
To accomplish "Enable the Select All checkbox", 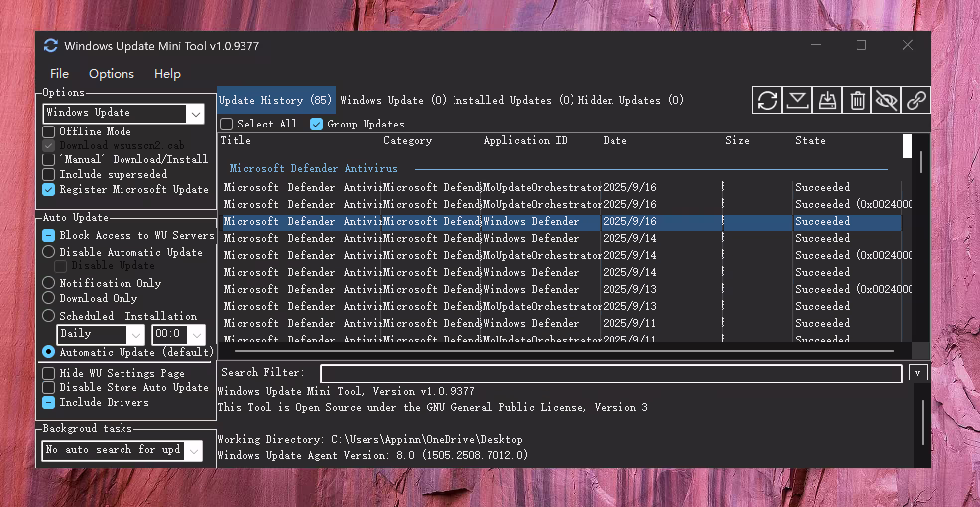I will click(227, 124).
